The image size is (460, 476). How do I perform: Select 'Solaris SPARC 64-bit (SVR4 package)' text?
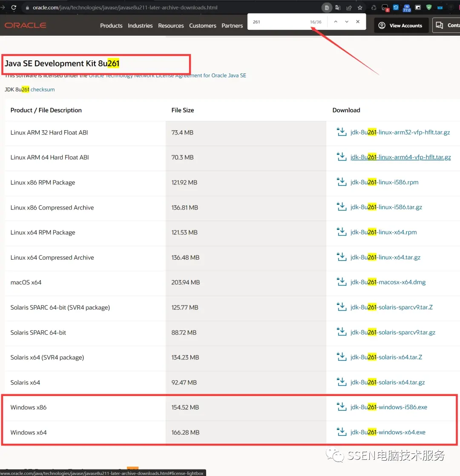click(60, 307)
